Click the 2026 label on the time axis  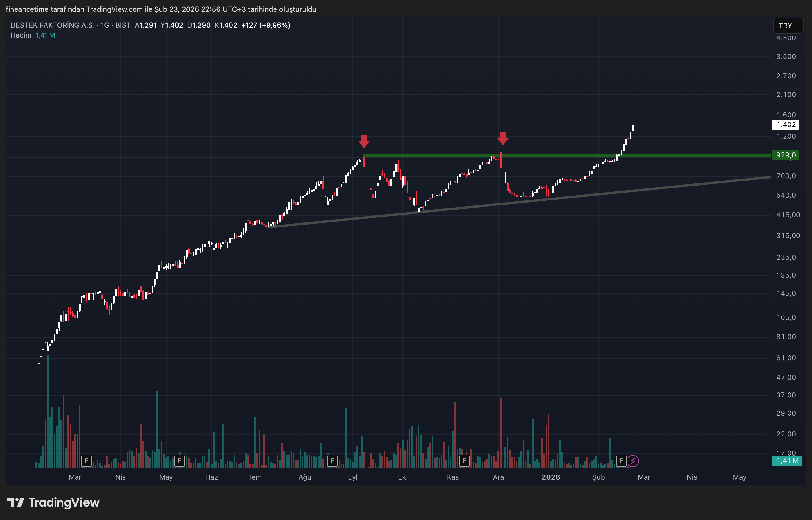point(551,477)
